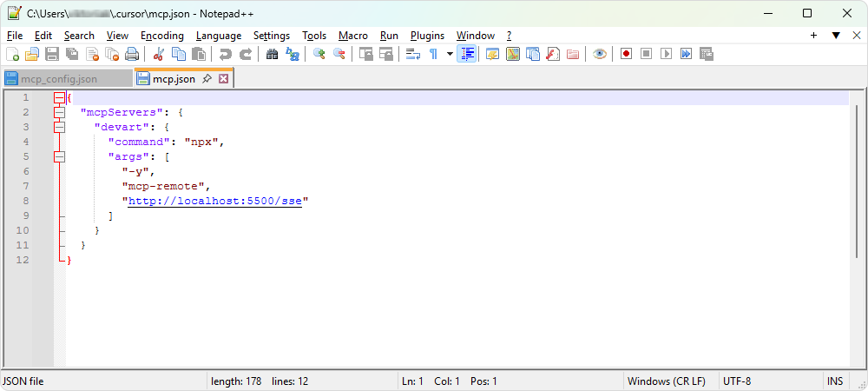Viewport: 868px width, 391px height.
Task: Click the Close document toolbar icon
Action: [x=92, y=54]
